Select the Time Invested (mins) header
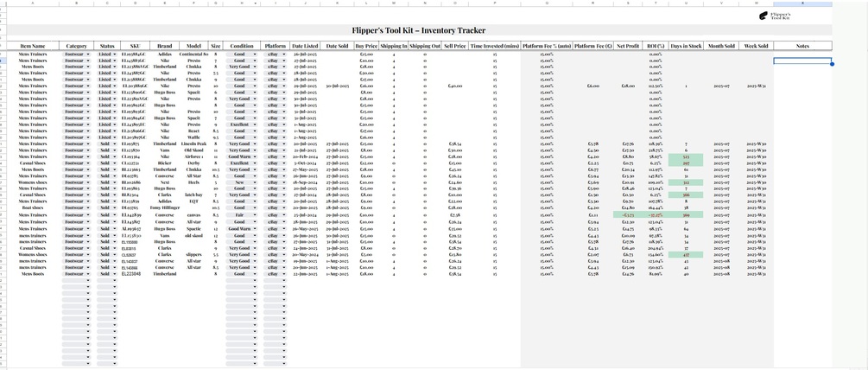Image resolution: width=868 pixels, height=370 pixels. pyautogui.click(x=494, y=46)
